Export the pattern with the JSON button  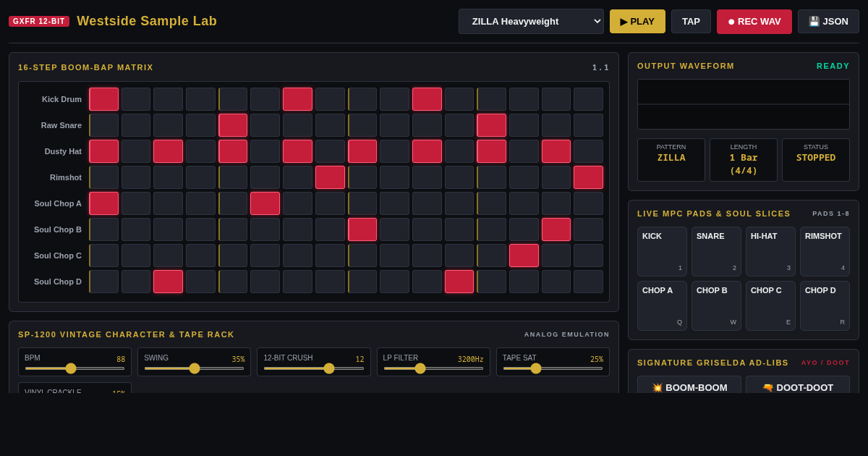coord(828,22)
